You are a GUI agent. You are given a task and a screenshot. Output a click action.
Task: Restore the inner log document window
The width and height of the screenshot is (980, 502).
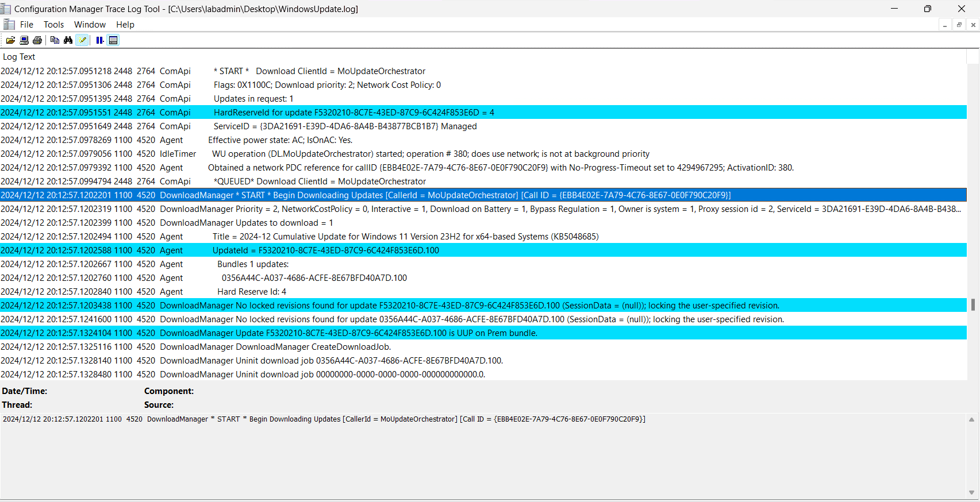[959, 25]
